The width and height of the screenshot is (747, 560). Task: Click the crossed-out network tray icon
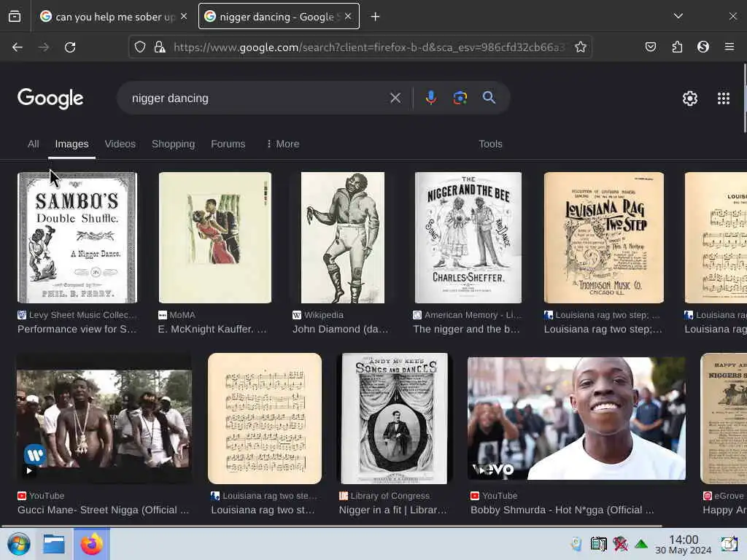620,544
